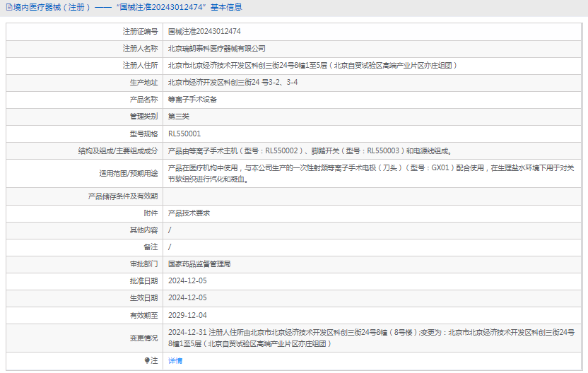The image size is (588, 373).
Task: Click the 结构及组成/主要组成成分 label
Action: pyautogui.click(x=118, y=150)
